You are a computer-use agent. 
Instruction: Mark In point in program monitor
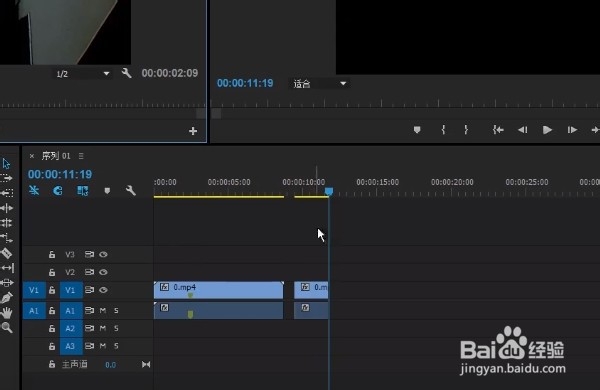click(443, 130)
